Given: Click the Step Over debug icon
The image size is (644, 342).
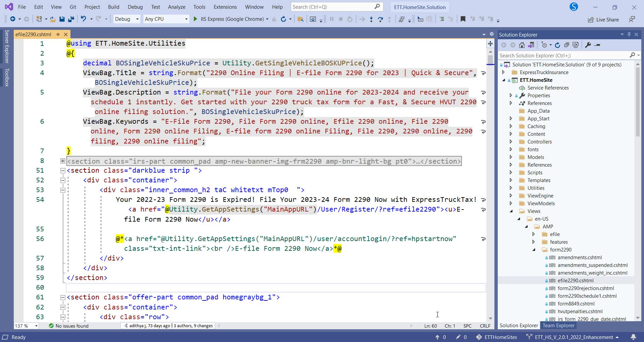Looking at the screenshot, I should tap(380, 19).
